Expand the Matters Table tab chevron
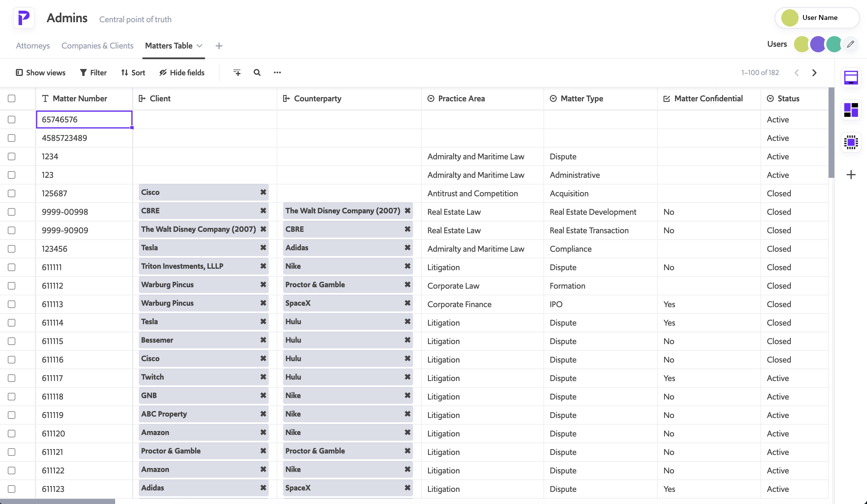 pyautogui.click(x=199, y=46)
